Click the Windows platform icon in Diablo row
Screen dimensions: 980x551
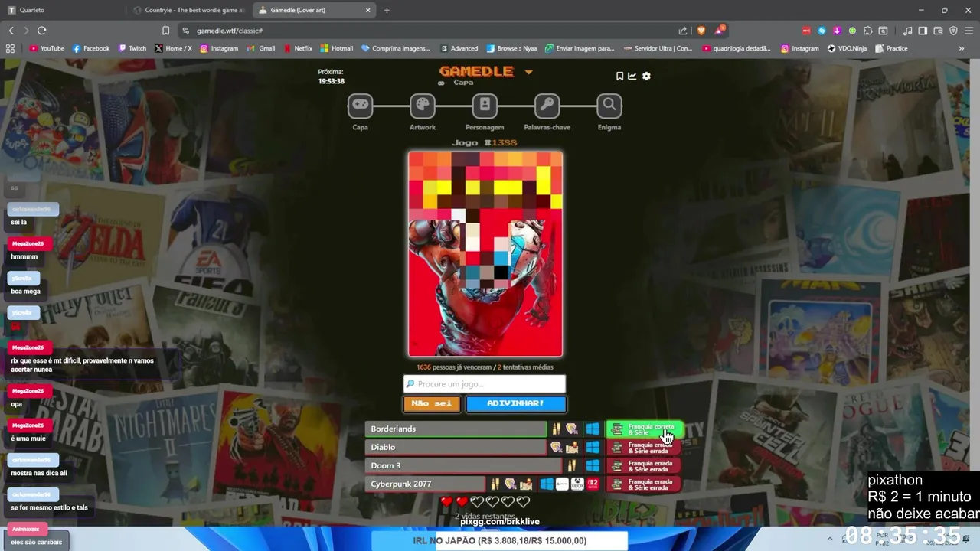(593, 447)
